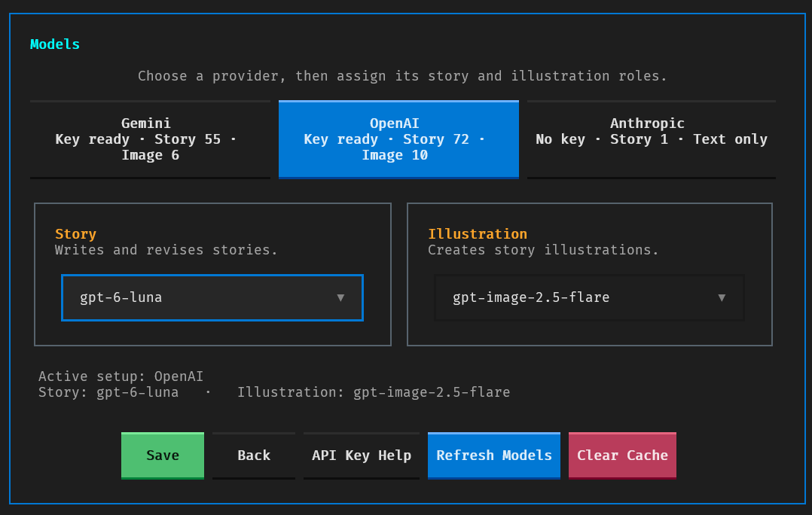Select the OpenAI provider tab
The image size is (812, 515).
tap(398, 139)
